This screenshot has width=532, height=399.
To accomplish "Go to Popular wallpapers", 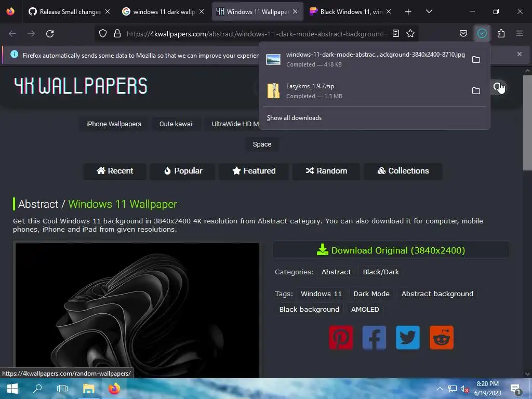I will pos(183,170).
